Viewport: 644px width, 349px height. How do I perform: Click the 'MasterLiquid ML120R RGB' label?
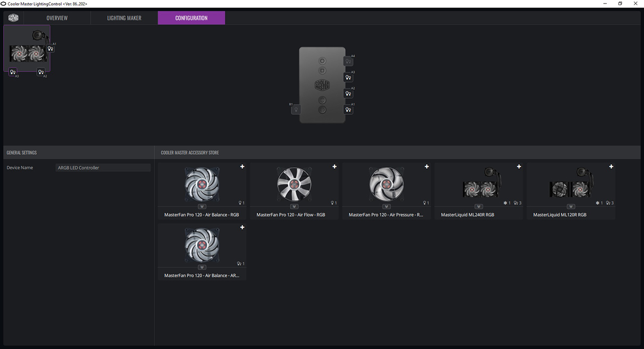click(559, 215)
